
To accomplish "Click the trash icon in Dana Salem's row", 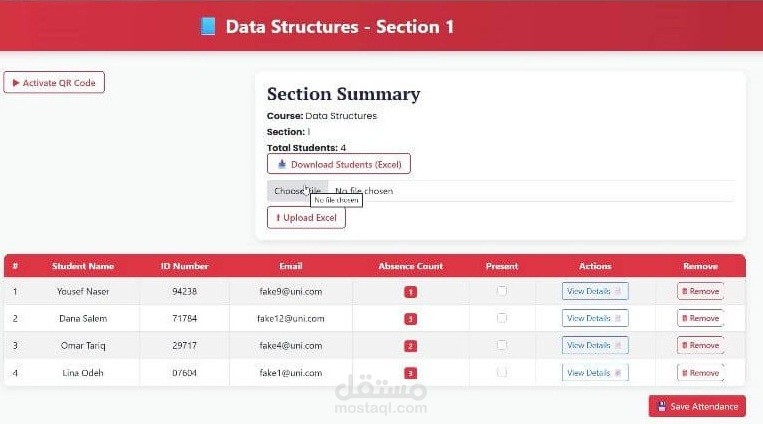I will click(685, 318).
